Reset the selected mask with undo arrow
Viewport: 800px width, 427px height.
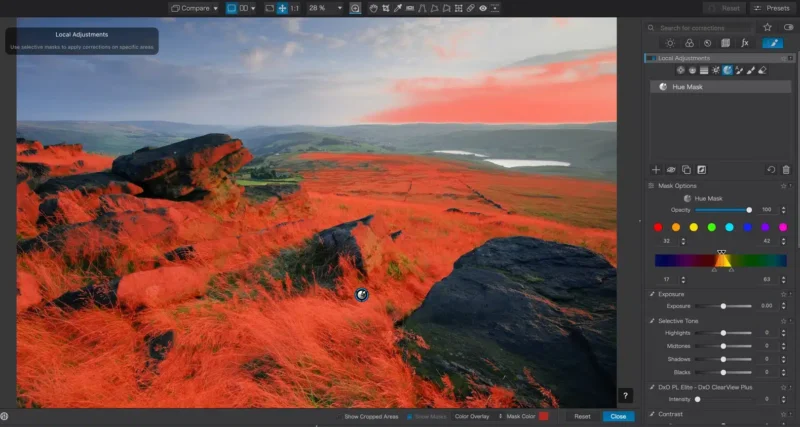pos(771,170)
